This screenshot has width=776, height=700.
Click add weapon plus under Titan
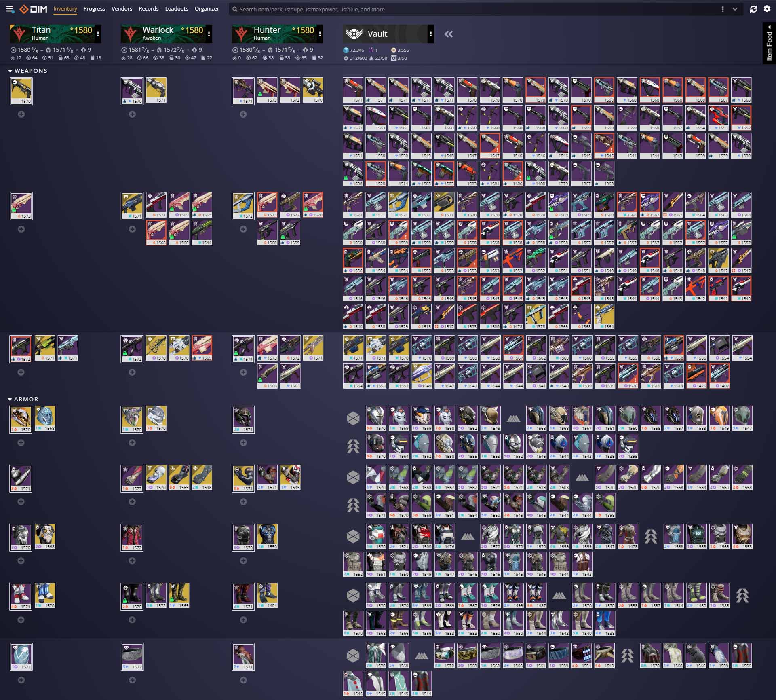(21, 114)
